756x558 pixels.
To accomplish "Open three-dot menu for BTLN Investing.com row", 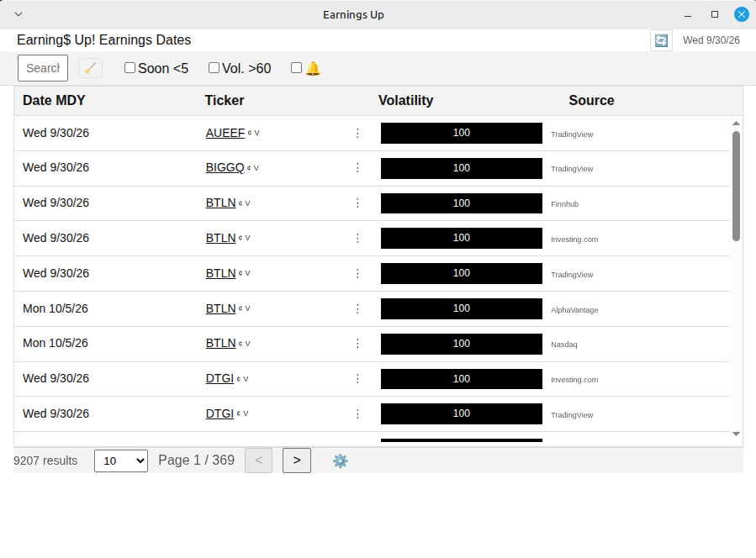I will [357, 238].
